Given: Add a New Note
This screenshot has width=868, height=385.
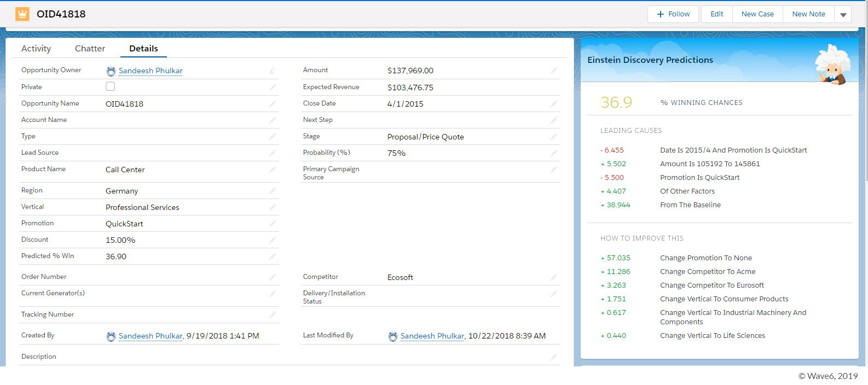Looking at the screenshot, I should pyautogui.click(x=808, y=14).
